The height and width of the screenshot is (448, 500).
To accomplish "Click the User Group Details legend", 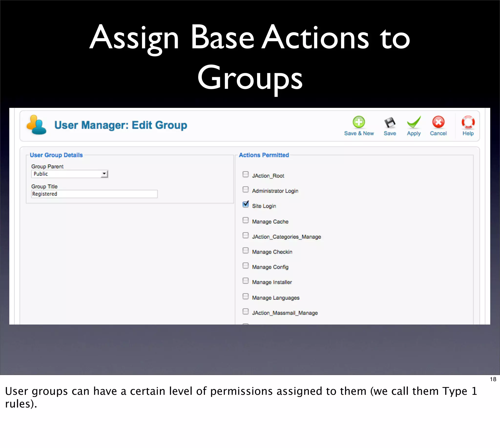I will pos(56,155).
